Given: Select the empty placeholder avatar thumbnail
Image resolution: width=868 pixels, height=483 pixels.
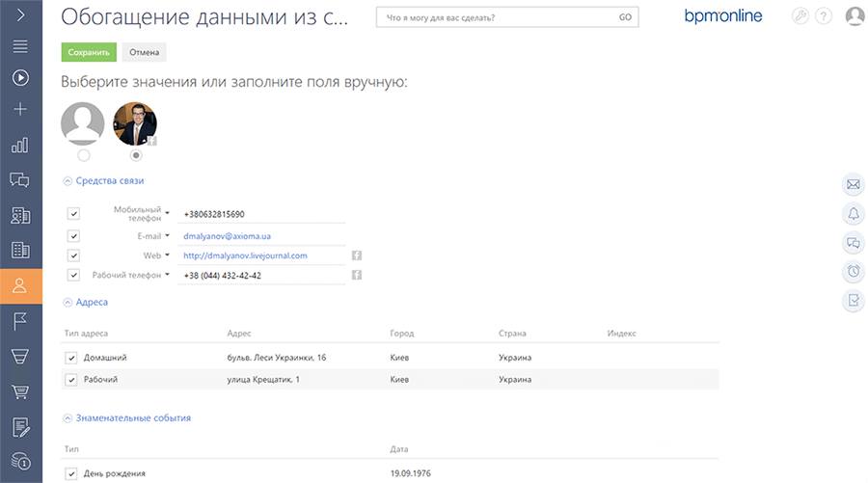Looking at the screenshot, I should (x=83, y=124).
